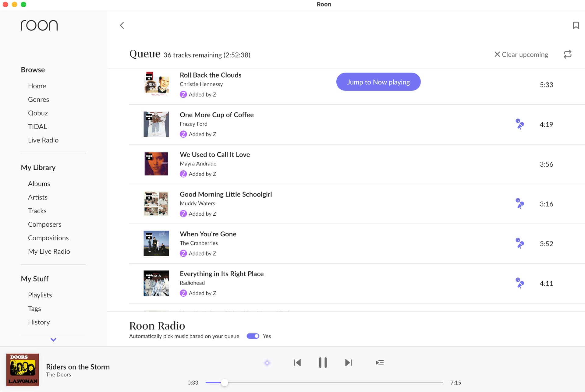The image size is (585, 392).
Task: Click Roon Radio icon beside One More Cup of Coffee
Action: pyautogui.click(x=519, y=124)
